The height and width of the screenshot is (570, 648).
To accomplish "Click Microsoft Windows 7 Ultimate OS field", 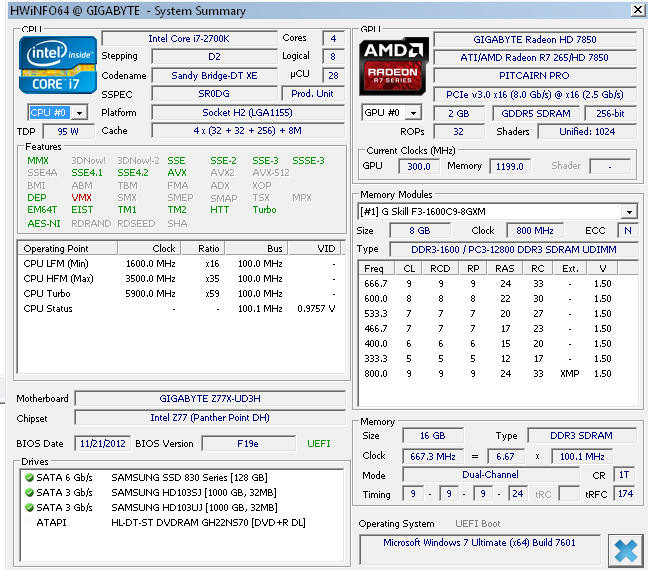I will [x=479, y=549].
